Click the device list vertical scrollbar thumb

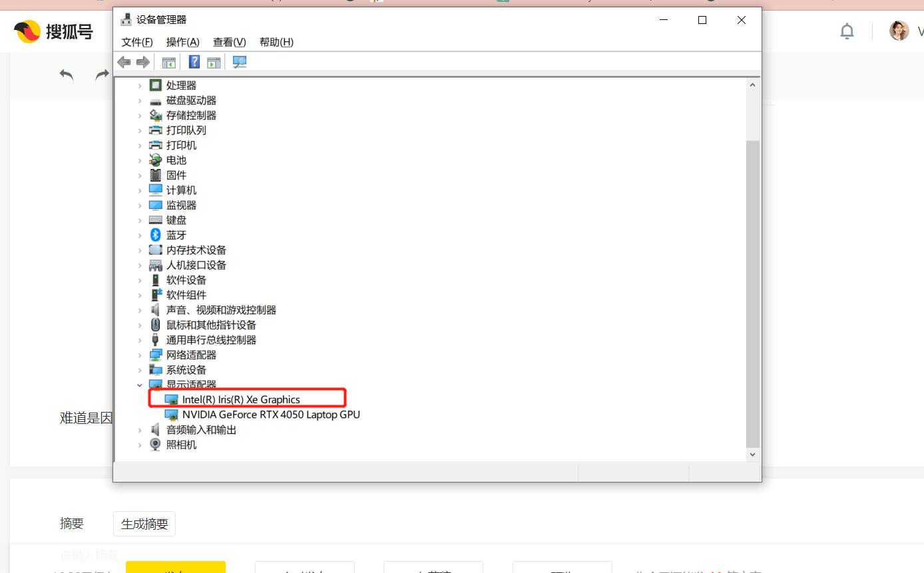pos(753,293)
